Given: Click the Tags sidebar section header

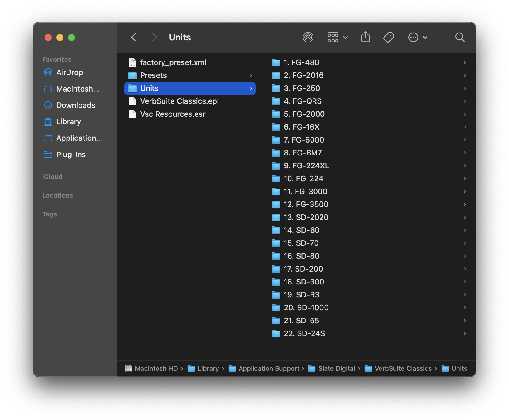Looking at the screenshot, I should pos(50,214).
